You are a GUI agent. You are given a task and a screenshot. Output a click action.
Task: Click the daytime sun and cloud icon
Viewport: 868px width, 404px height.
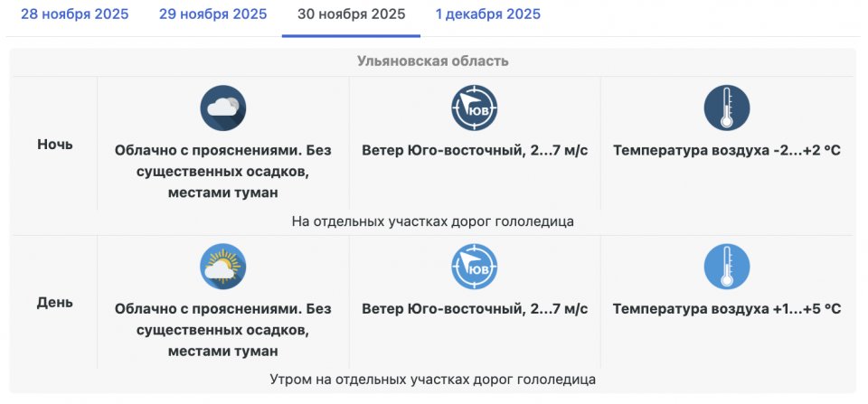(x=222, y=267)
